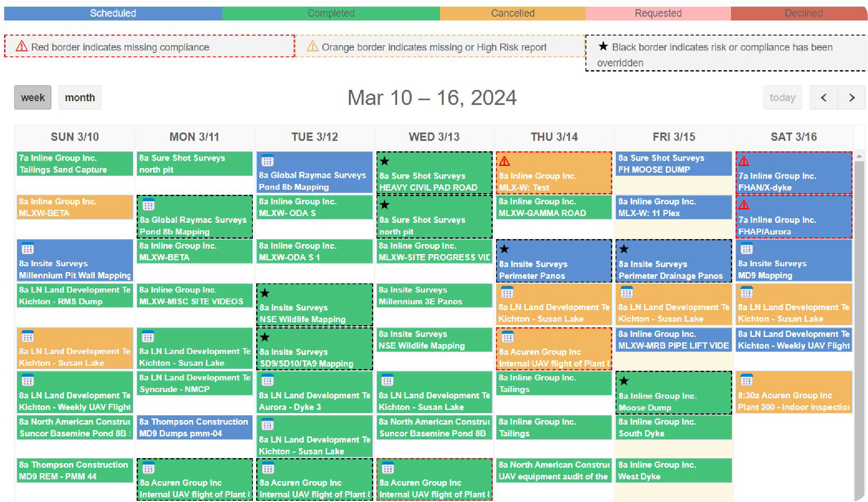Screen dimensions: 868x502
Task: Click calendar icon on Monday Global Raymac Pond 8b Mapping
Action: (x=148, y=205)
